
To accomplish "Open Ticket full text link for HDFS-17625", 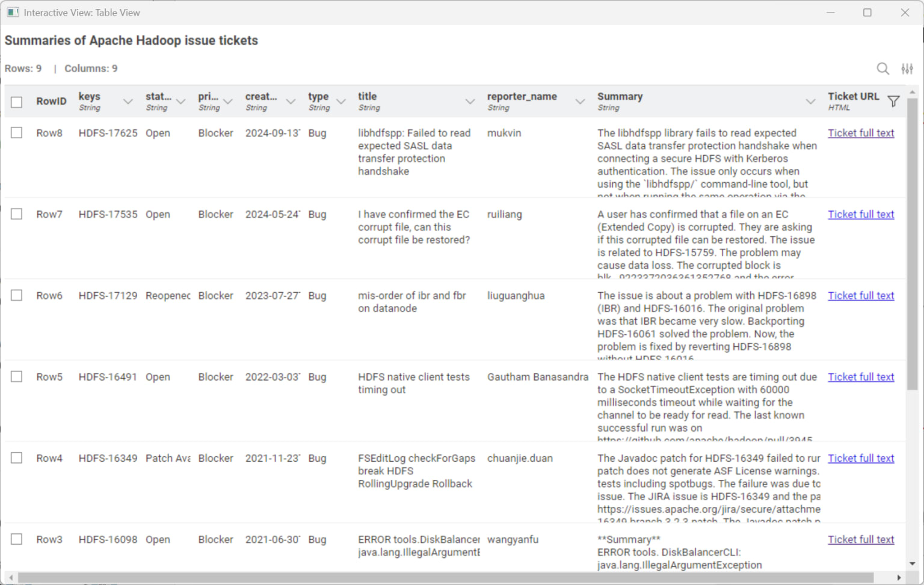I will pos(861,133).
